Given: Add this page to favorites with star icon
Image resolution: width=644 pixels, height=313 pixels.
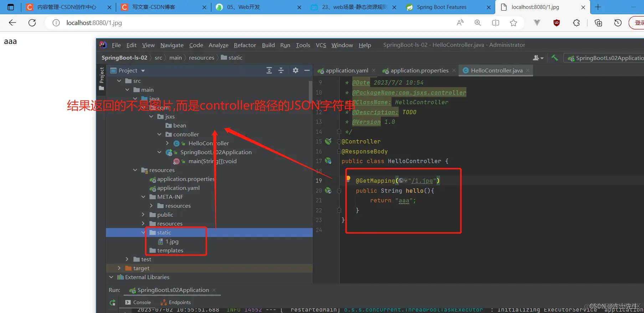Looking at the screenshot, I should pos(513,23).
